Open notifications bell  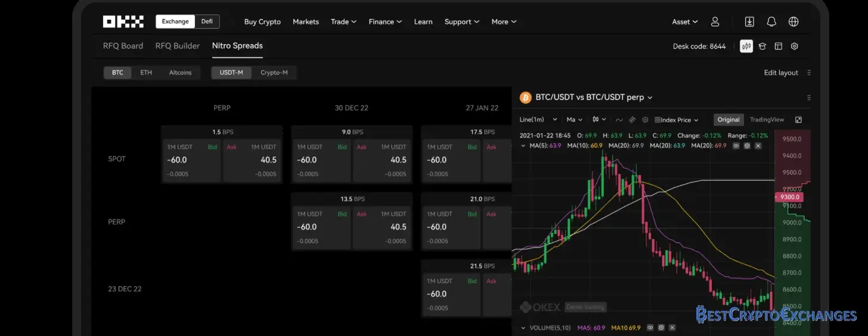(771, 22)
